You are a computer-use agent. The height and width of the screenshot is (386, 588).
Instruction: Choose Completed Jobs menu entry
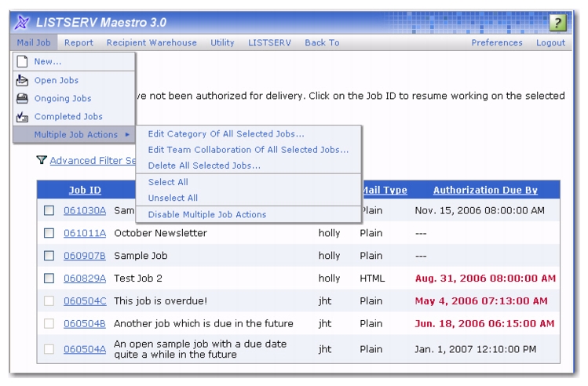74,117
